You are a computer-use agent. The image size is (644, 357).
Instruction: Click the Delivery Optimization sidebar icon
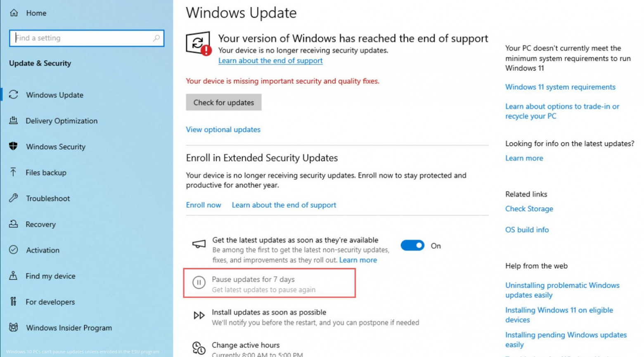(x=14, y=121)
